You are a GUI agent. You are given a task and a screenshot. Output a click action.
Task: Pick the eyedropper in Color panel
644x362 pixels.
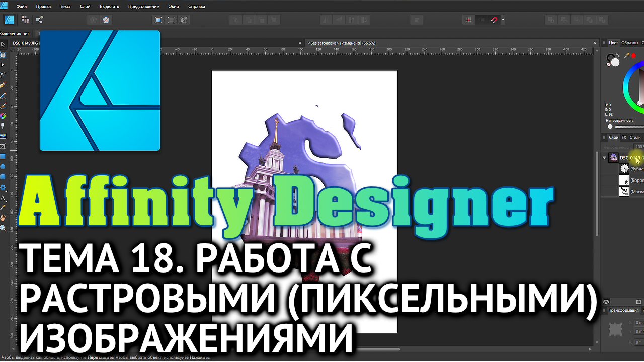click(x=626, y=56)
